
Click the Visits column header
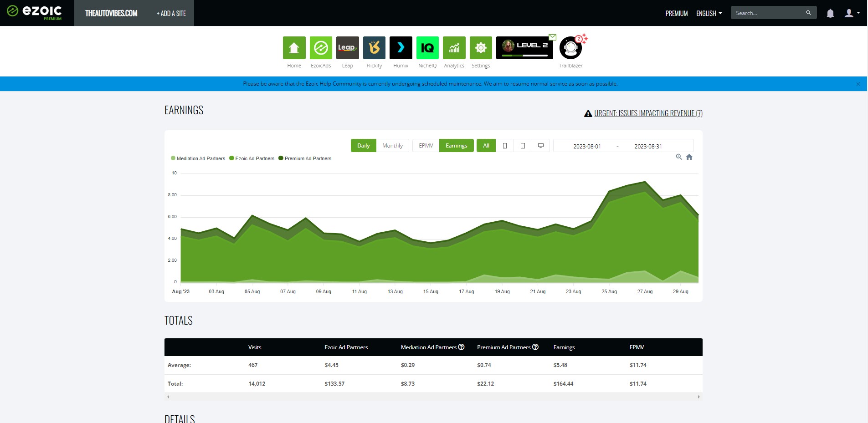click(255, 347)
